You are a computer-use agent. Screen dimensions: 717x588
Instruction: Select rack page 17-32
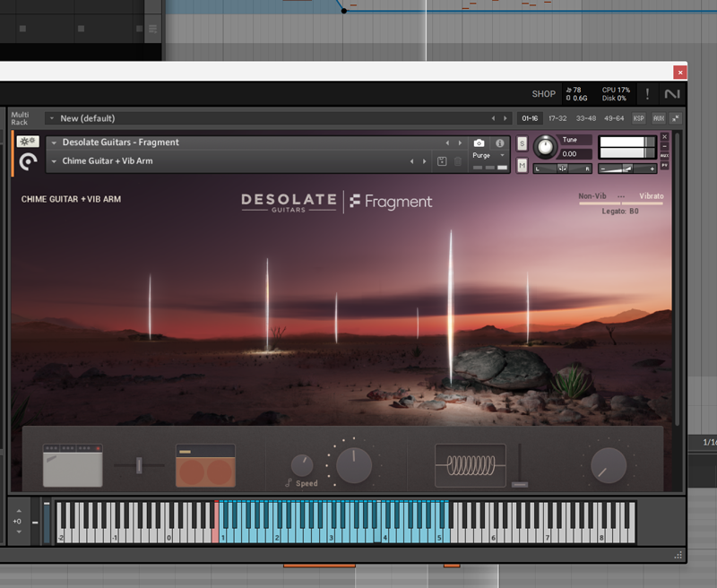click(x=557, y=118)
